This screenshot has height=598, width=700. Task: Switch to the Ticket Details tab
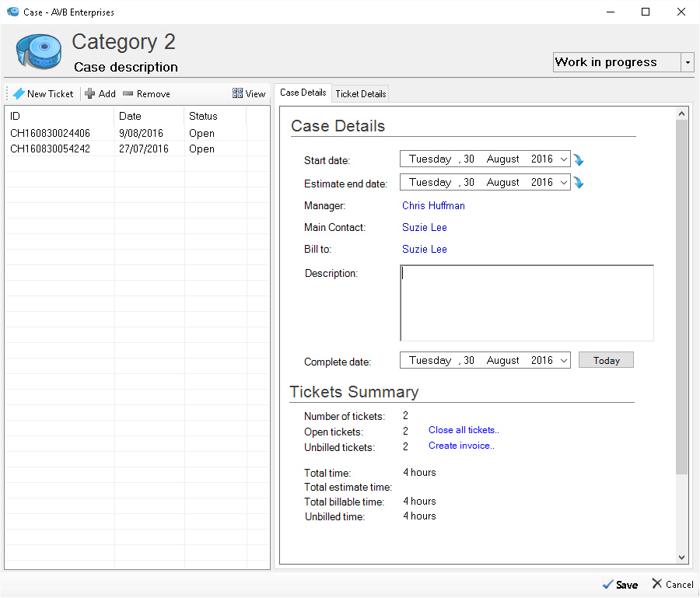360,93
